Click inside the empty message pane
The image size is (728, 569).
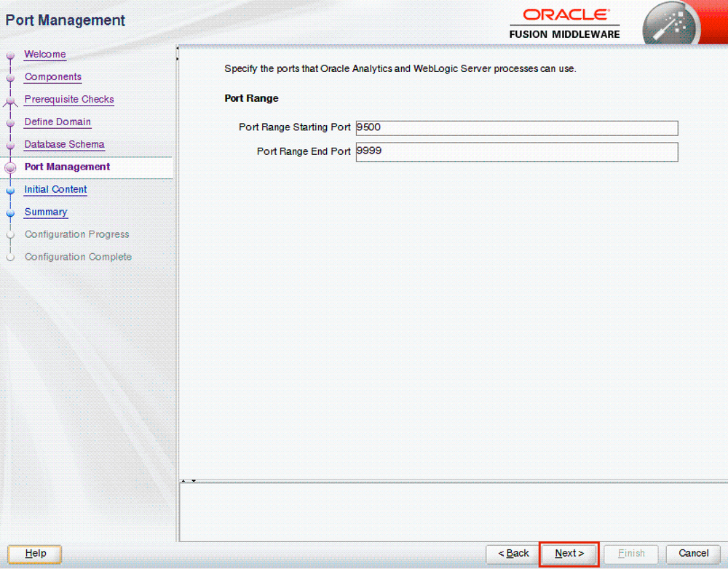[x=453, y=512]
